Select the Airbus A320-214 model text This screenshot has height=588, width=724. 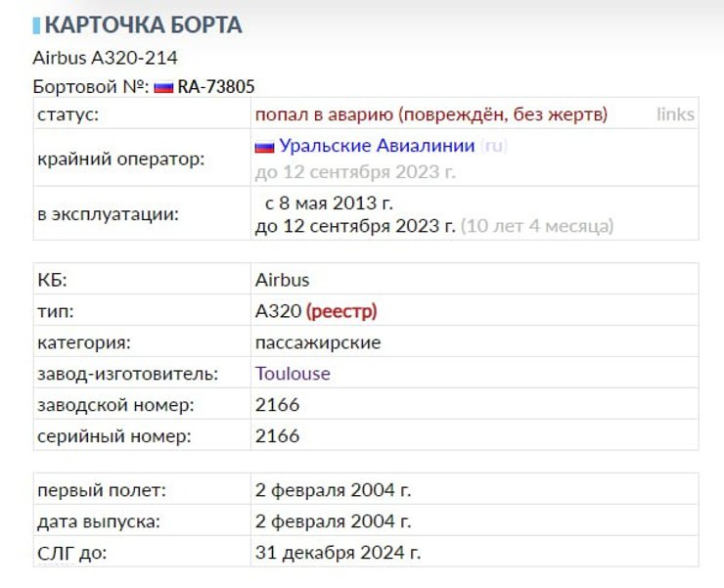[x=106, y=58]
